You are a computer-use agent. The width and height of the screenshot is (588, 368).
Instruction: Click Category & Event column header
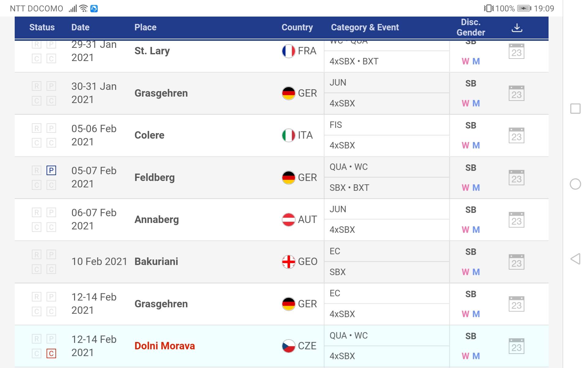(x=365, y=27)
